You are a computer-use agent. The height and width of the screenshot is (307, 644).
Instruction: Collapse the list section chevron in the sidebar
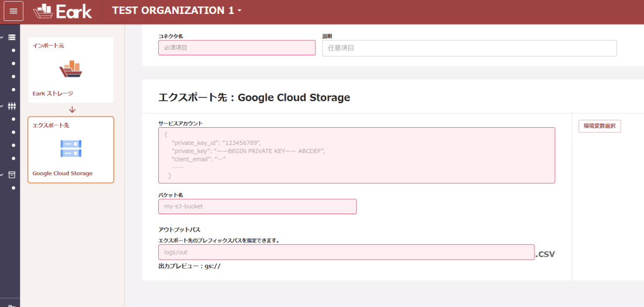click(2, 37)
